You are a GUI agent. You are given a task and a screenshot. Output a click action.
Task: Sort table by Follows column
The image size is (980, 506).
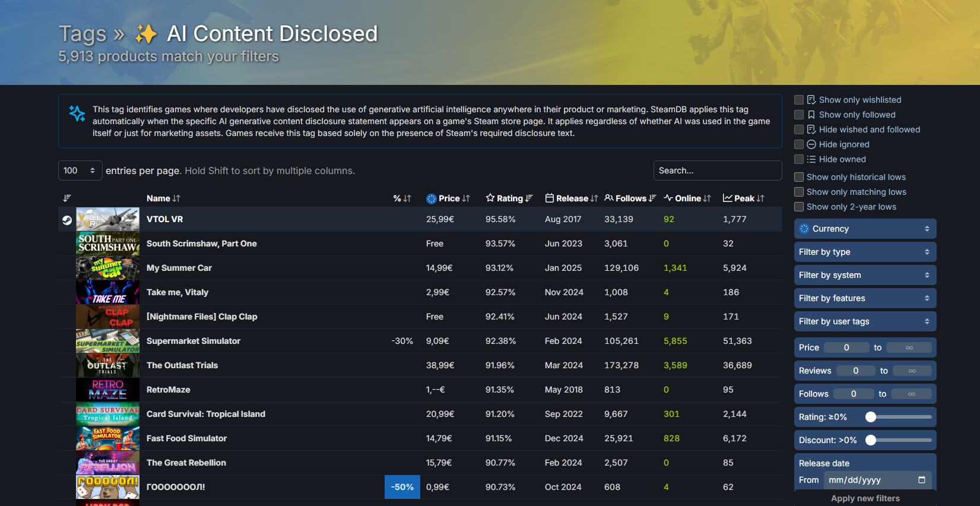[630, 198]
